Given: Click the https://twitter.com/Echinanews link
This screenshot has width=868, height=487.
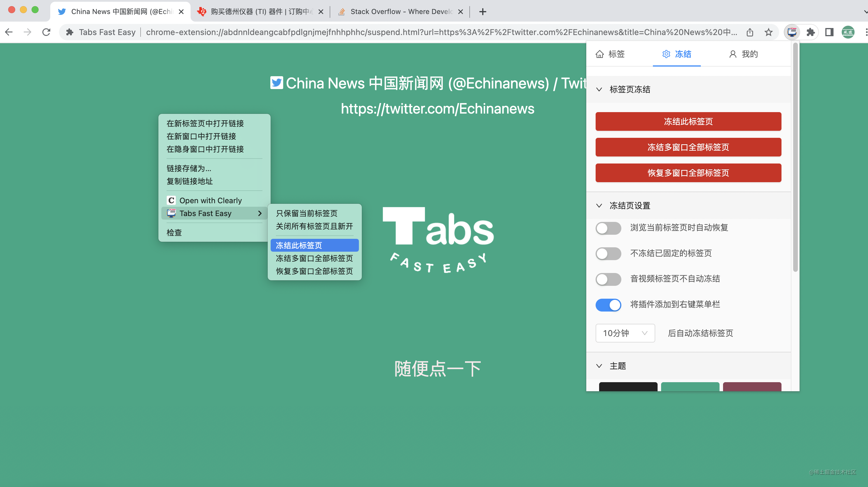Looking at the screenshot, I should [x=438, y=108].
